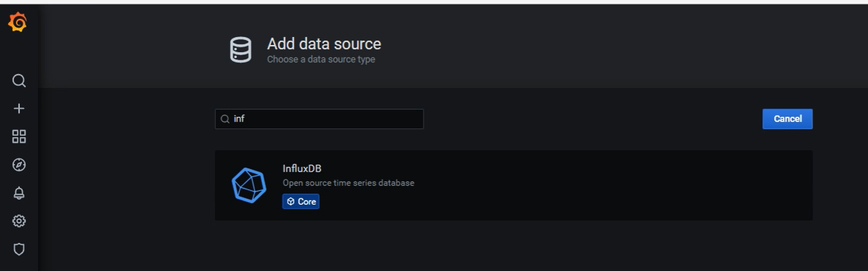Click the "Choose a data source type" subtitle
868x271 pixels.
click(x=321, y=59)
